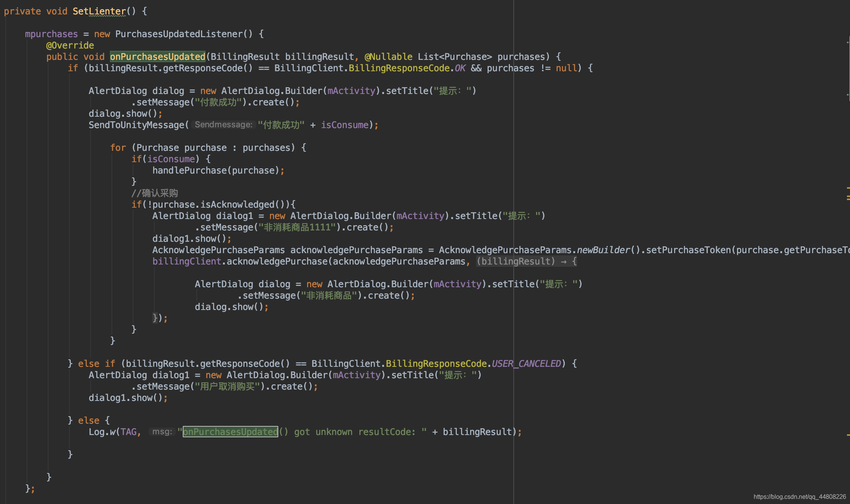This screenshot has width=850, height=504.
Task: Click the Log.w call
Action: coord(102,432)
